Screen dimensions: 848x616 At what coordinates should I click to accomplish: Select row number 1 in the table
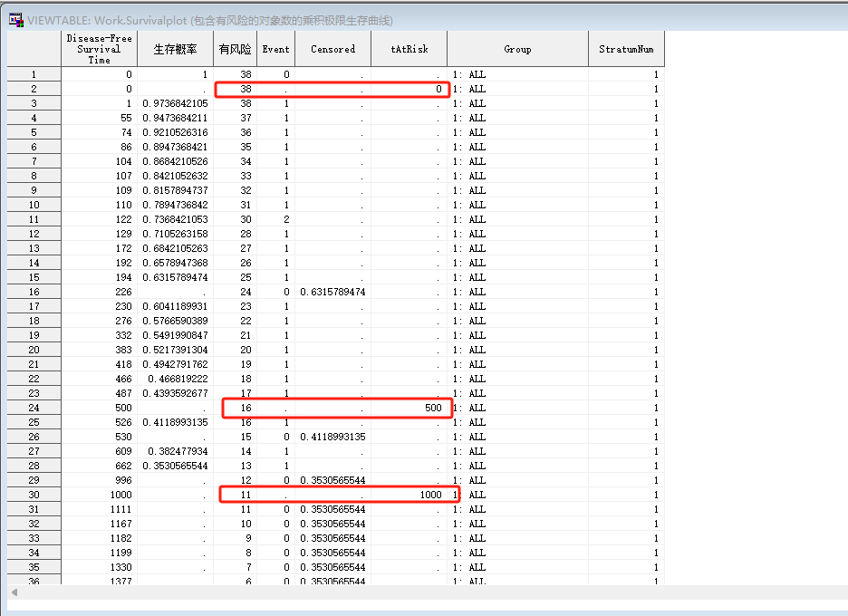point(33,74)
